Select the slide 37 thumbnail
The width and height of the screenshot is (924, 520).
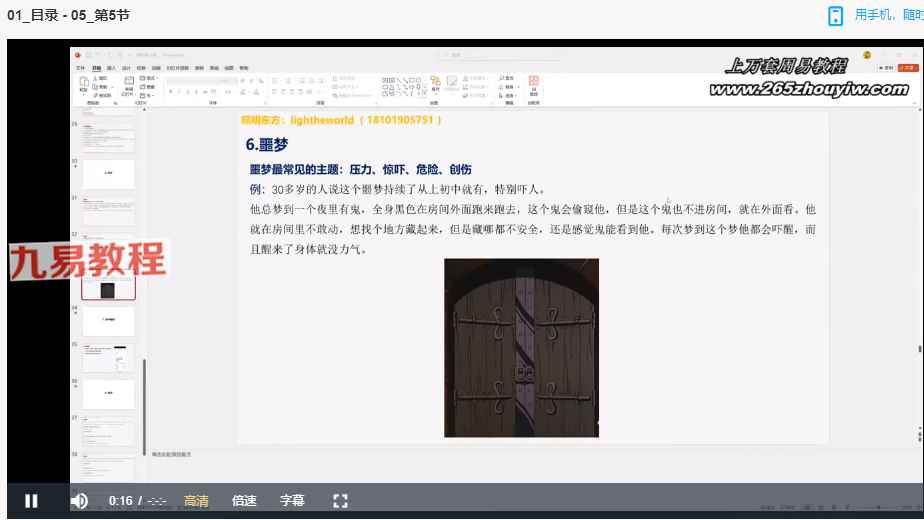[x=108, y=432]
